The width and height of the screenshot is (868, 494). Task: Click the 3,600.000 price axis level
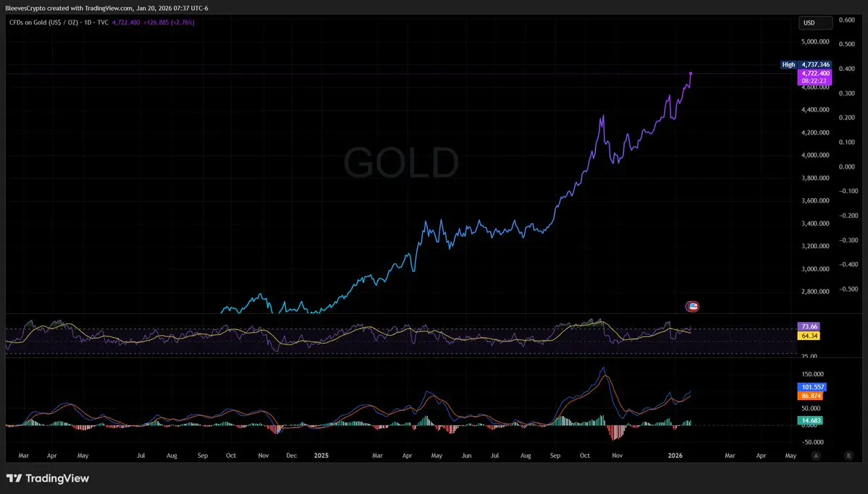click(815, 201)
